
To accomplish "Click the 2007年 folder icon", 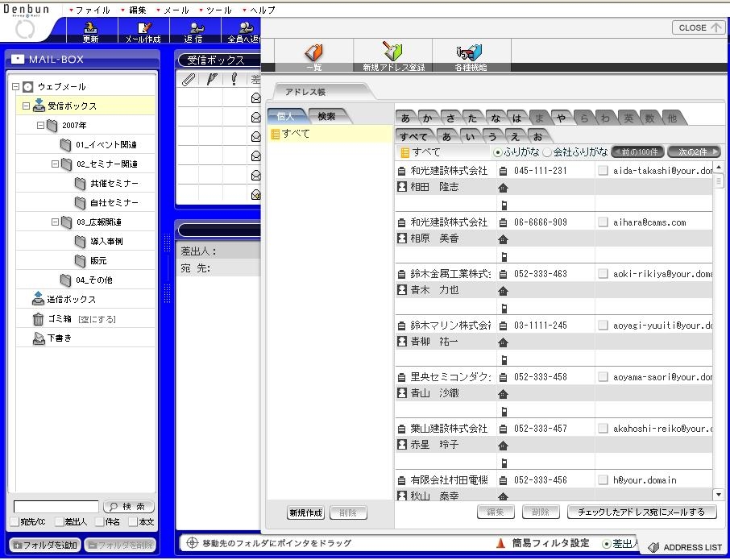I will tap(52, 125).
